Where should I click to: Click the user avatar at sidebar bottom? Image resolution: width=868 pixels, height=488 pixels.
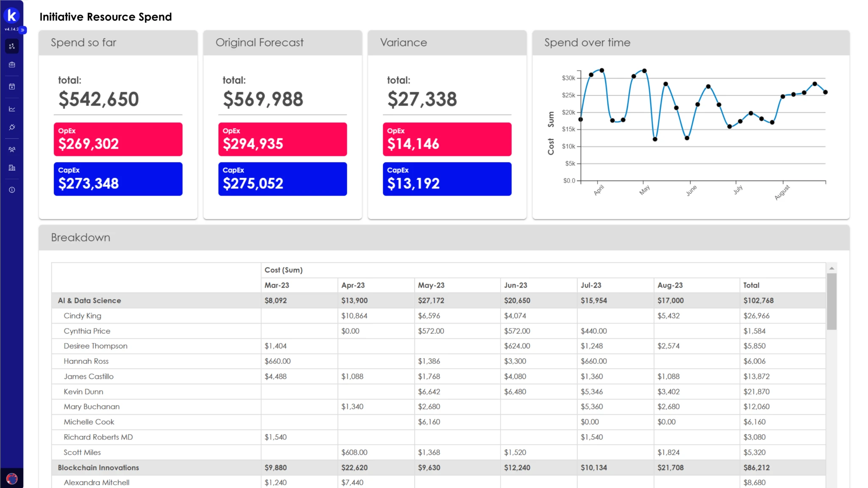click(x=12, y=479)
